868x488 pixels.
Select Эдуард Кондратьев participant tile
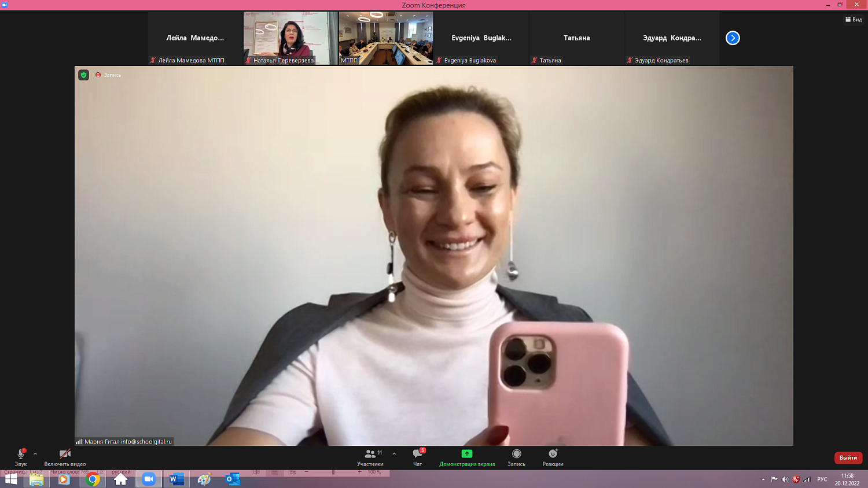pos(672,38)
